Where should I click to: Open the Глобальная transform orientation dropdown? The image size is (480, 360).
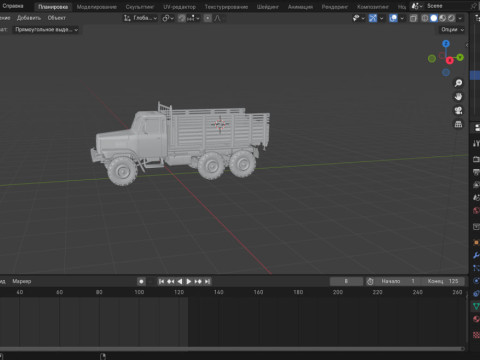click(140, 18)
